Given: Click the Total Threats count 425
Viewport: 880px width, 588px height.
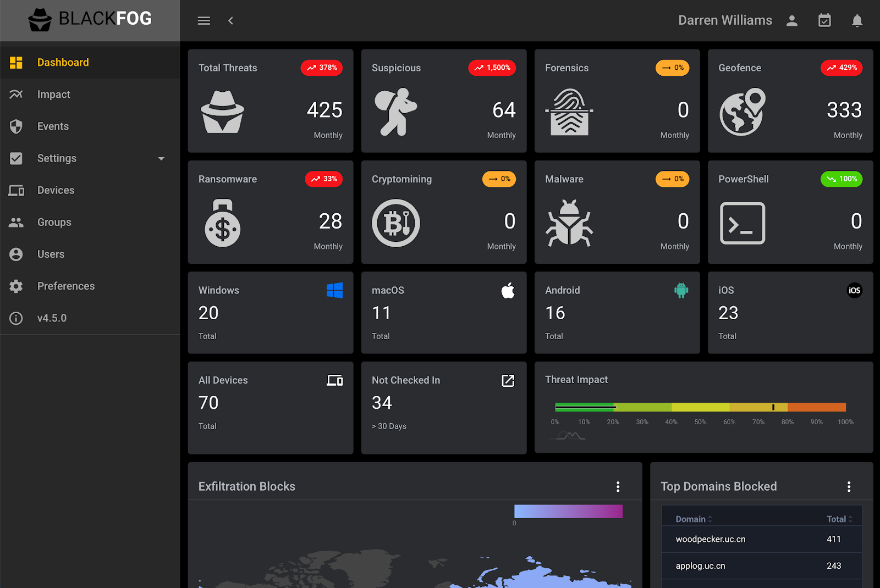Looking at the screenshot, I should (x=324, y=110).
